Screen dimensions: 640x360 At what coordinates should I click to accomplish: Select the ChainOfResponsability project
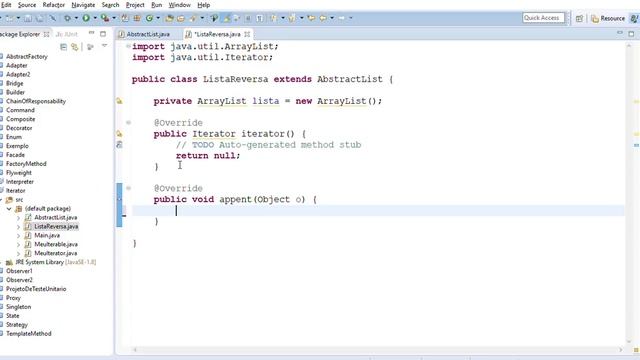[x=36, y=101]
